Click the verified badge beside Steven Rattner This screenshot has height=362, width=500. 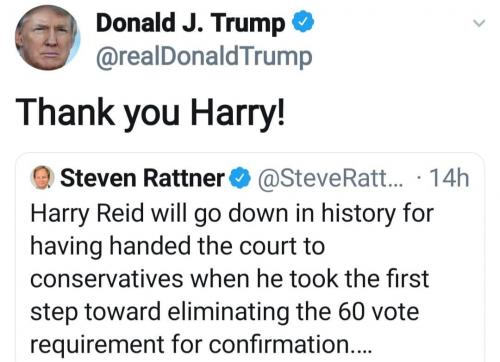[240, 178]
